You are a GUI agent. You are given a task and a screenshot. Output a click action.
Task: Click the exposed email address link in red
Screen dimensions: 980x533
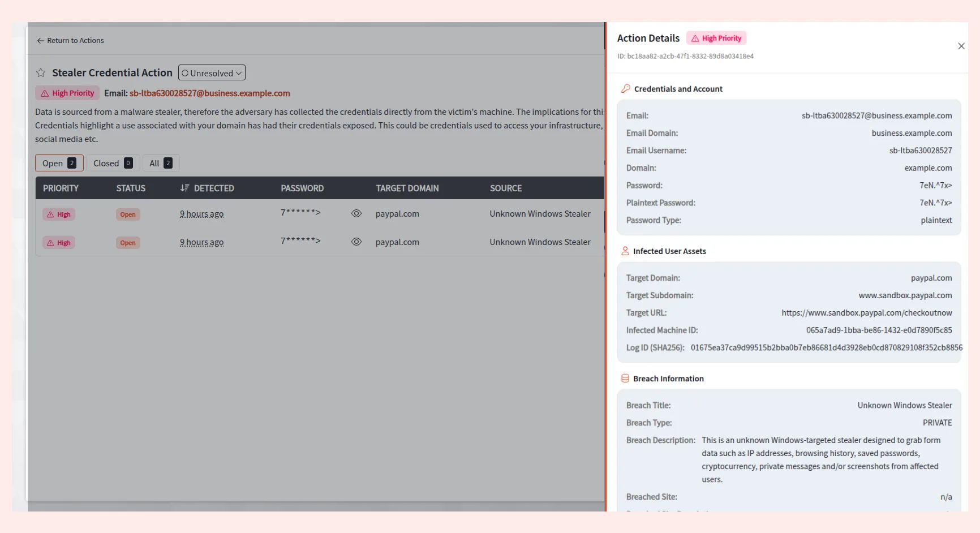point(209,93)
